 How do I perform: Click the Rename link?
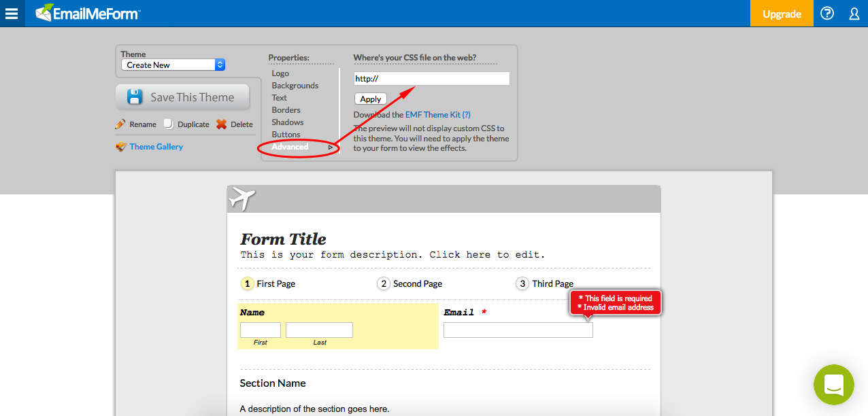coord(143,124)
